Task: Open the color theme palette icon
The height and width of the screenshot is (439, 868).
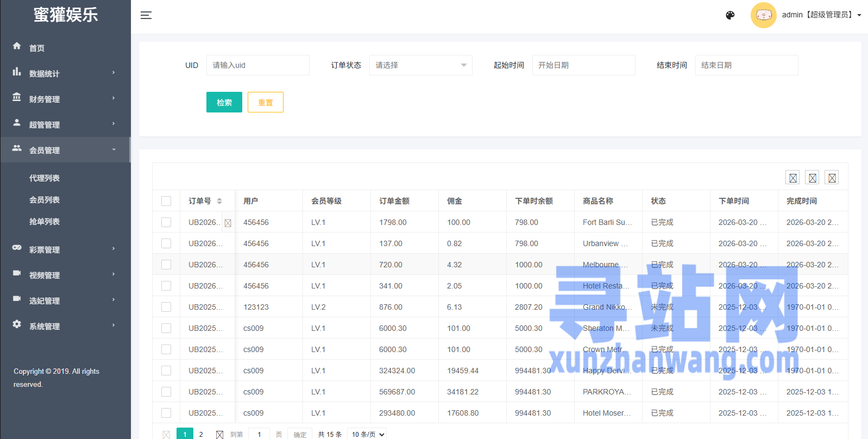Action: [x=730, y=15]
